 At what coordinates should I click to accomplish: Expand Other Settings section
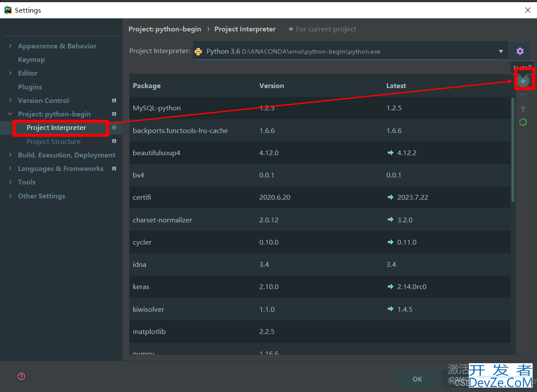(x=10, y=196)
